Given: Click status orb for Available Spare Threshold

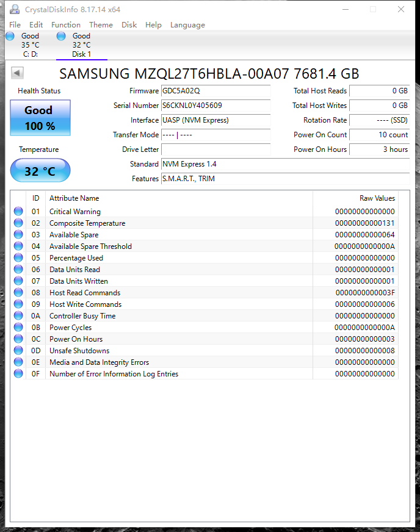Looking at the screenshot, I should click(18, 246).
